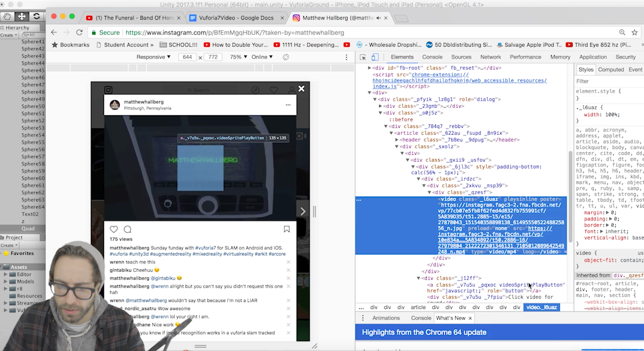Reload the Instagram page
644x351 pixels.
tap(79, 32)
